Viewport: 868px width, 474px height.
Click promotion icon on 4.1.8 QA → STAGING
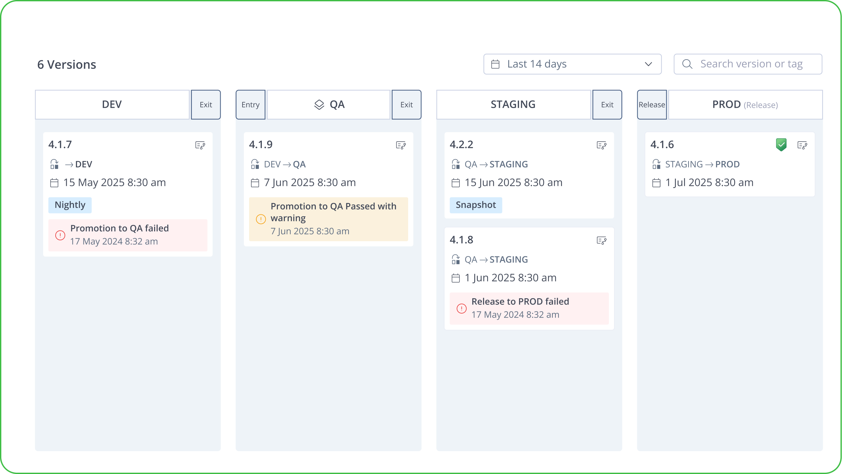[x=456, y=259]
